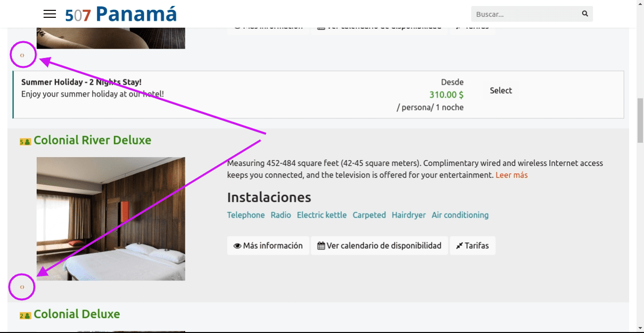Viewport: 644px width, 333px height.
Task: Show Tarifas for Colonial River Deluxe
Action: 472,245
